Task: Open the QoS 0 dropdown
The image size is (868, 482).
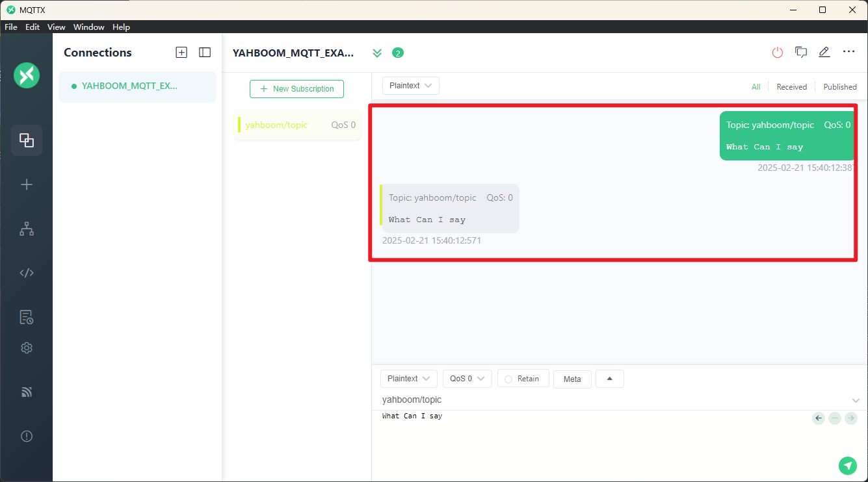Action: tap(467, 379)
